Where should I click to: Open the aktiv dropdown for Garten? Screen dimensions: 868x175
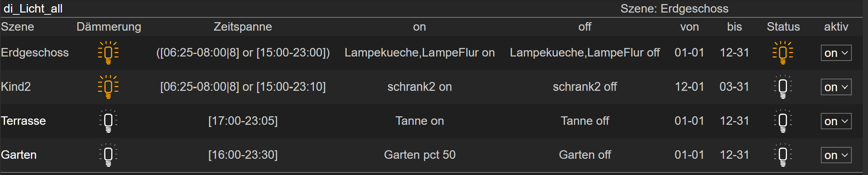point(836,155)
